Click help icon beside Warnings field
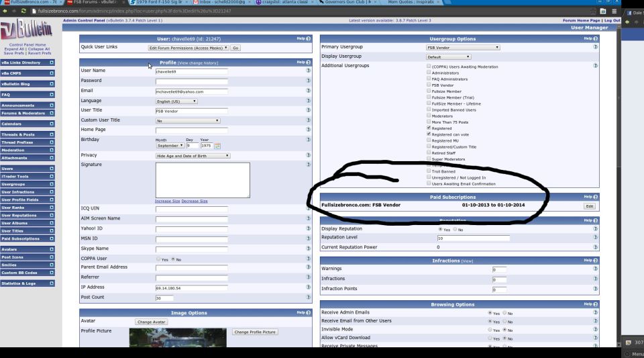Viewport: 644px width, 358px height. [595, 269]
